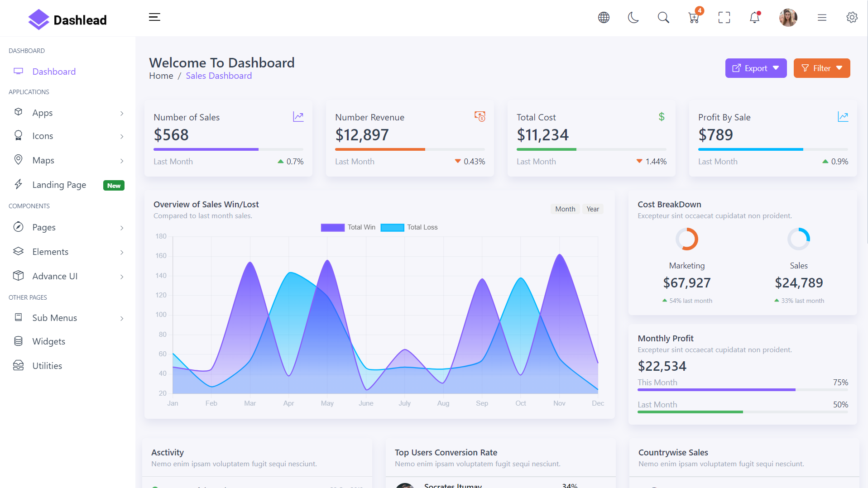Toggle Total Loss legend swatch
The width and height of the screenshot is (868, 488).
point(392,227)
